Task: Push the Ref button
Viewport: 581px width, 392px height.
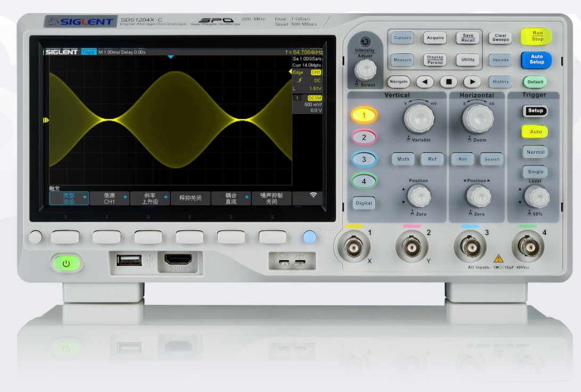Action: pos(432,159)
